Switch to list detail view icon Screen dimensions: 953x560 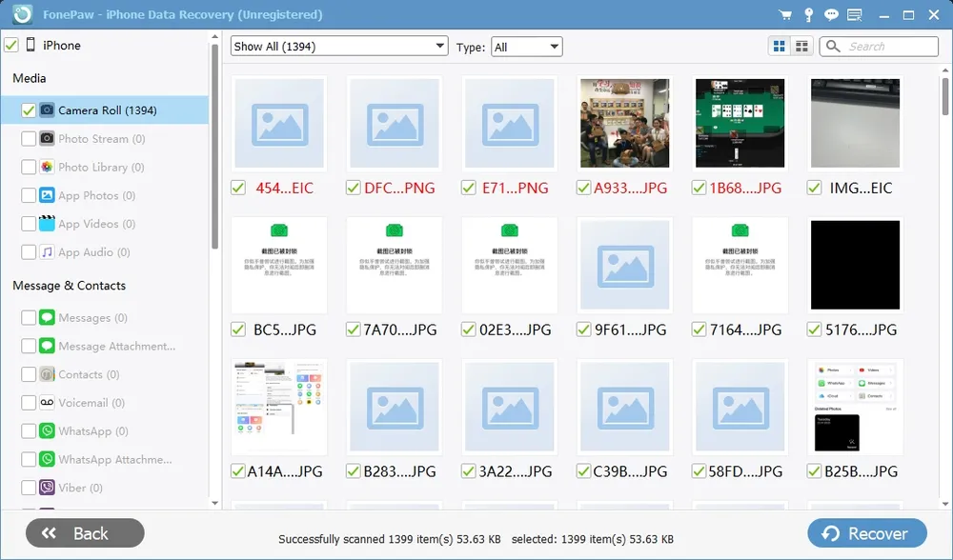(801, 46)
